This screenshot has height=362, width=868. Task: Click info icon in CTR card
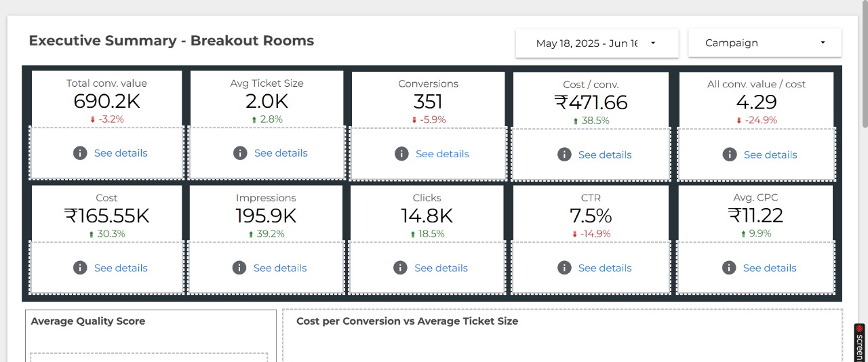[x=564, y=268]
